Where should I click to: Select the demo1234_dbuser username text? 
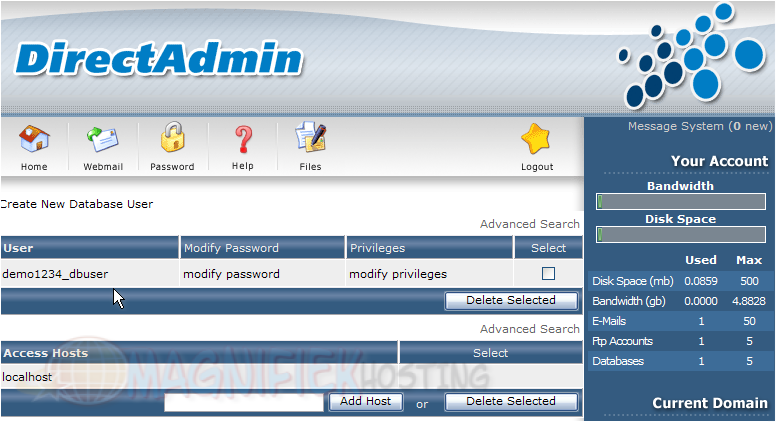pyautogui.click(x=55, y=274)
